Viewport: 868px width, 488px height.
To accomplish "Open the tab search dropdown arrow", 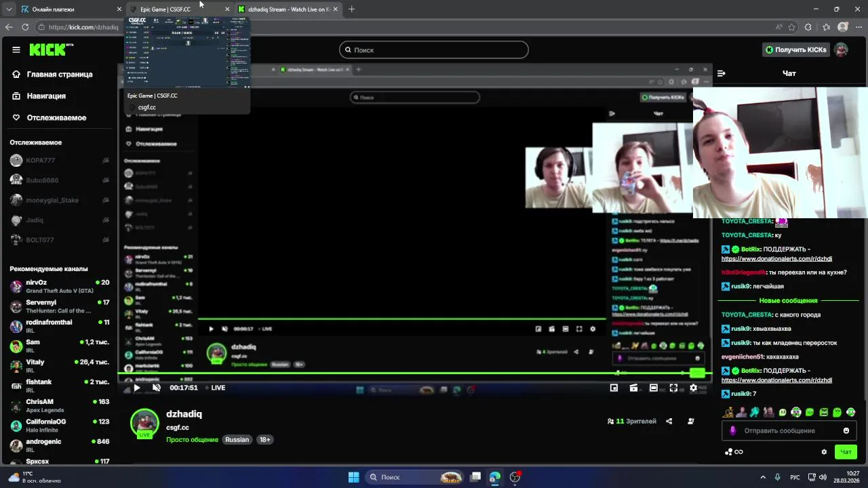I will pyautogui.click(x=8, y=9).
